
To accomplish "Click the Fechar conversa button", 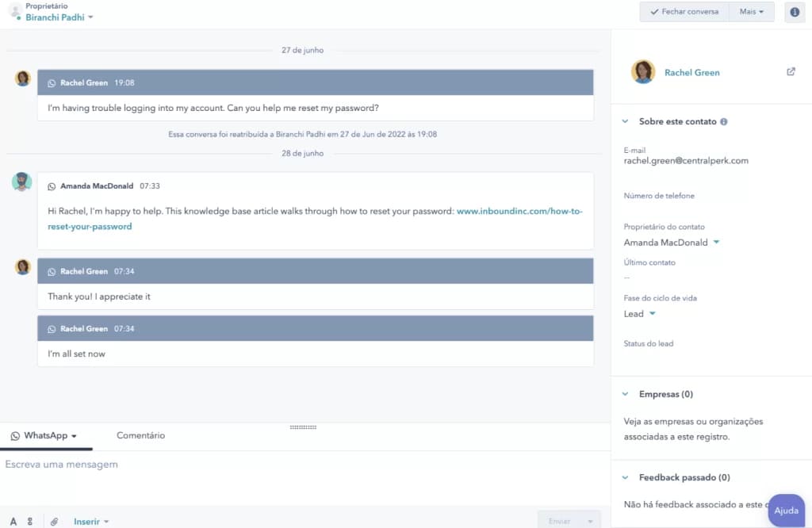I will (684, 12).
